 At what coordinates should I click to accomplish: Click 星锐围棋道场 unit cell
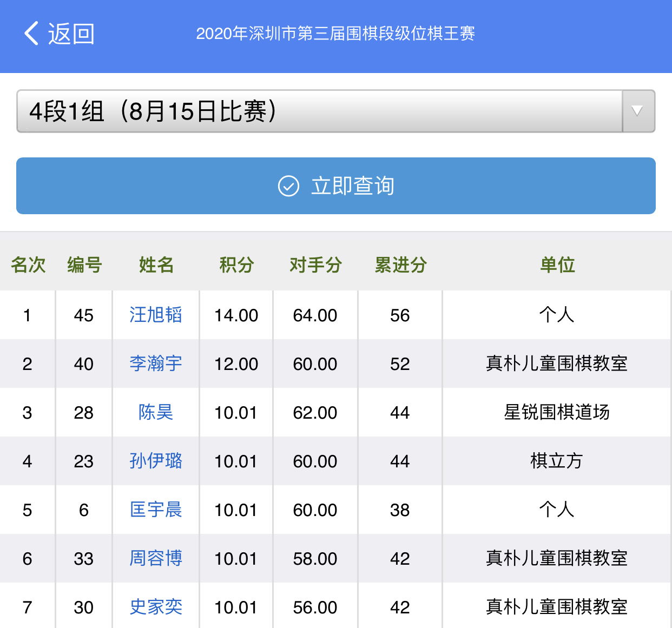pyautogui.click(x=557, y=412)
